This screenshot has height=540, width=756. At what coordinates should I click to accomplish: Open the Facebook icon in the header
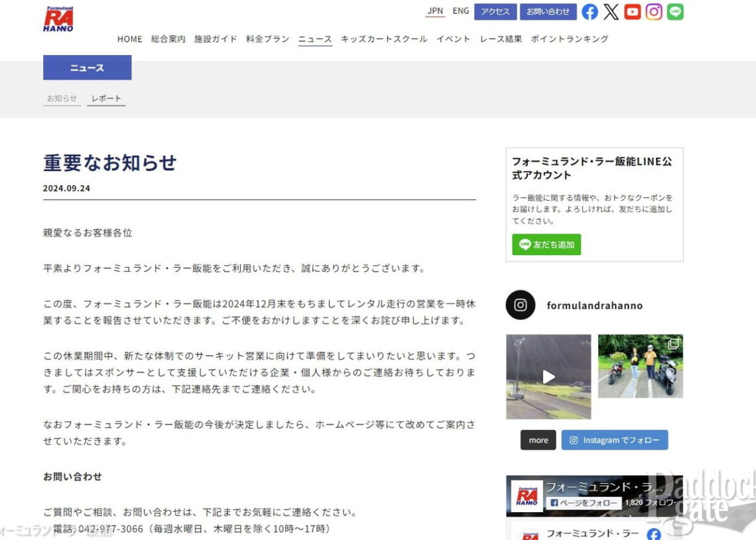[x=590, y=12]
